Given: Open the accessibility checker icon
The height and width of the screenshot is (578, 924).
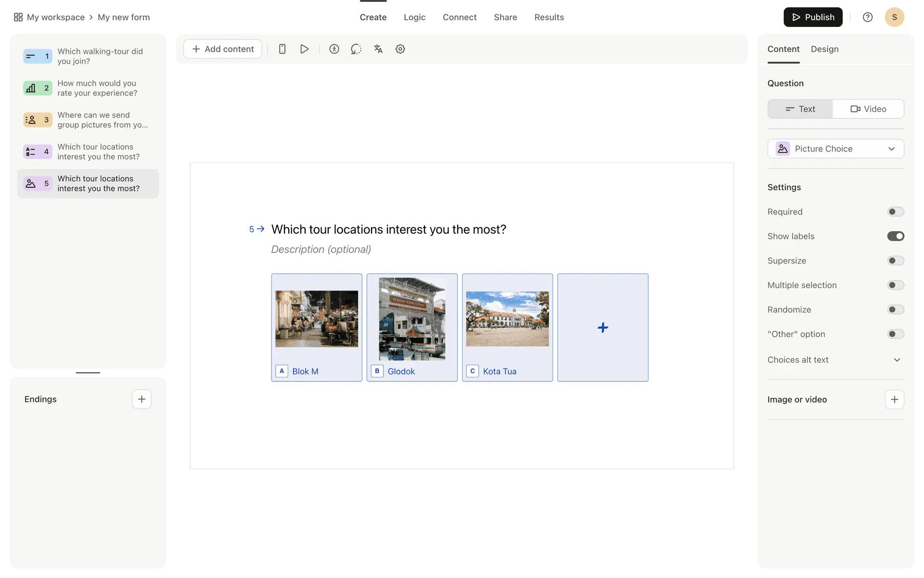Looking at the screenshot, I should 334,49.
